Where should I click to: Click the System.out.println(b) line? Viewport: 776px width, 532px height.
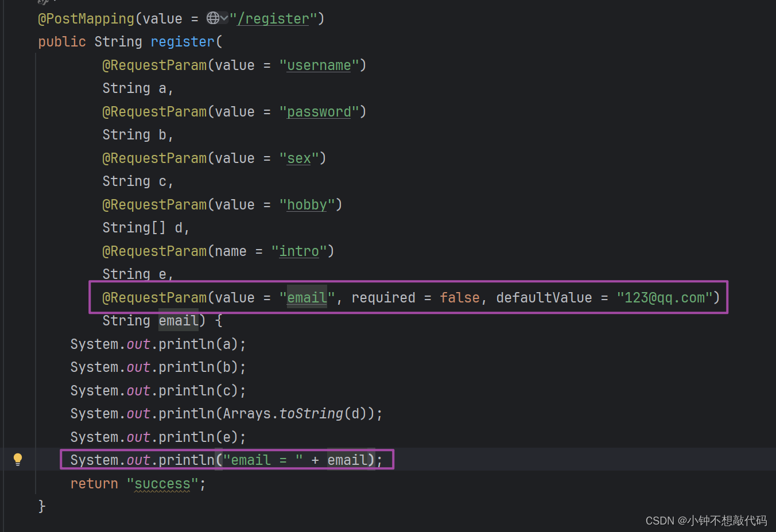point(158,367)
